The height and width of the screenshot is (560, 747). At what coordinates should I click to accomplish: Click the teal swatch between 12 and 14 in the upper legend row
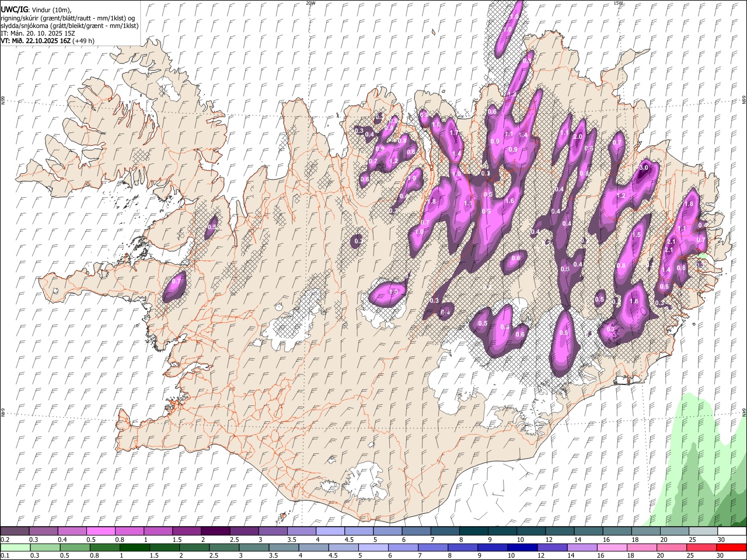(559, 531)
